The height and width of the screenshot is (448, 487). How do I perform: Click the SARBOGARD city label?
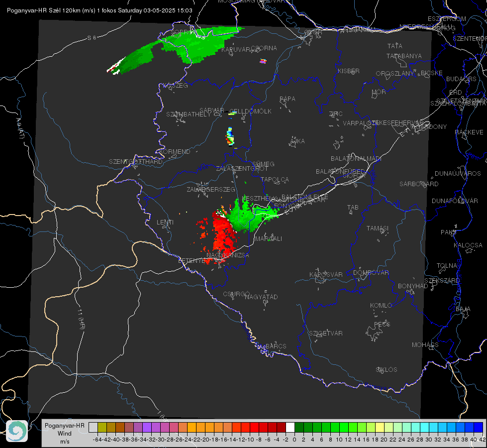click(419, 184)
